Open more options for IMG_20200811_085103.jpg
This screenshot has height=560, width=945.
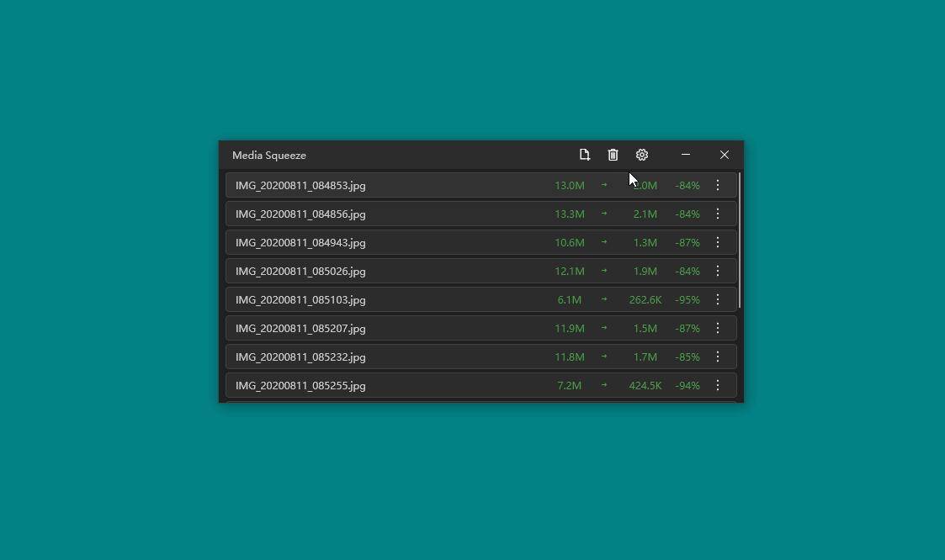(x=718, y=299)
